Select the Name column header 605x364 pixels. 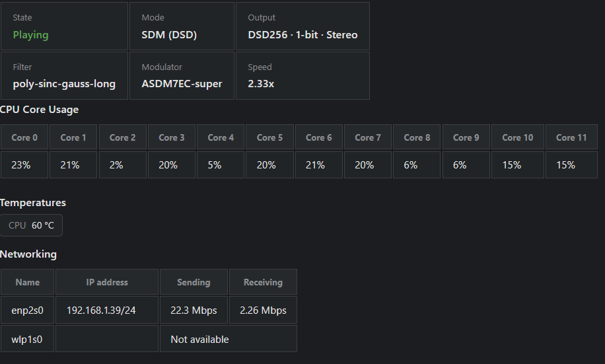tap(27, 282)
